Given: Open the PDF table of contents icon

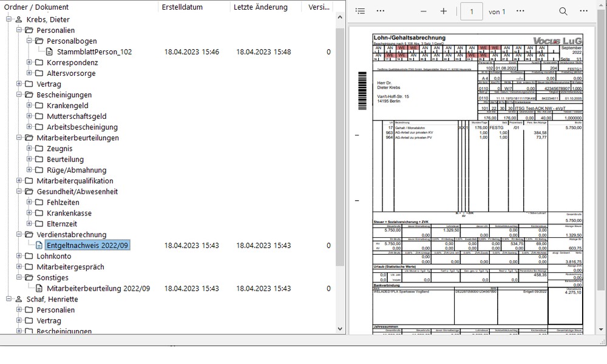Looking at the screenshot, I should point(361,12).
